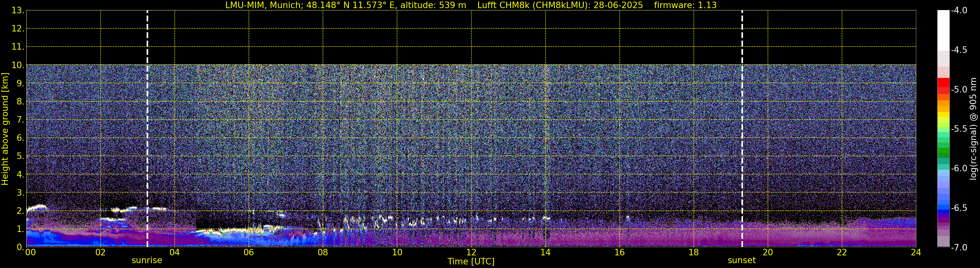Click the white dashed sunrise line in the plot
980x268 pixels.
147,129
